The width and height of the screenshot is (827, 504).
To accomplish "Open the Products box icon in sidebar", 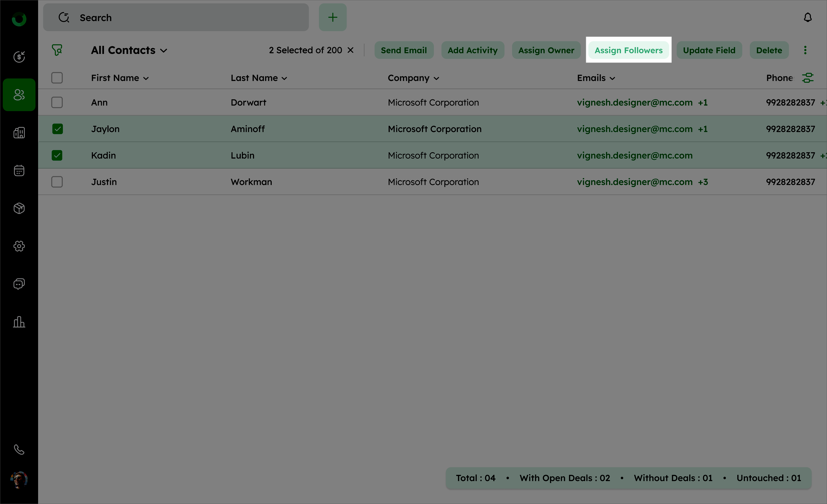I will (19, 208).
